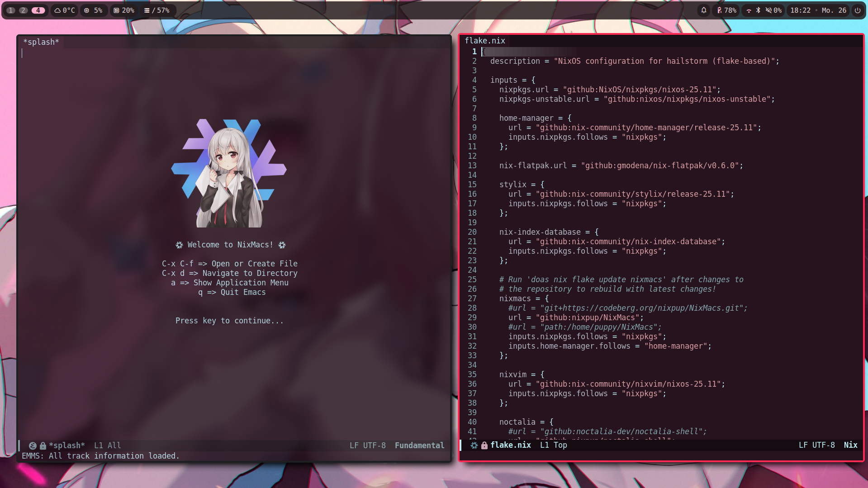Click 'L1 Top' in flake.nix modeline

(554, 445)
